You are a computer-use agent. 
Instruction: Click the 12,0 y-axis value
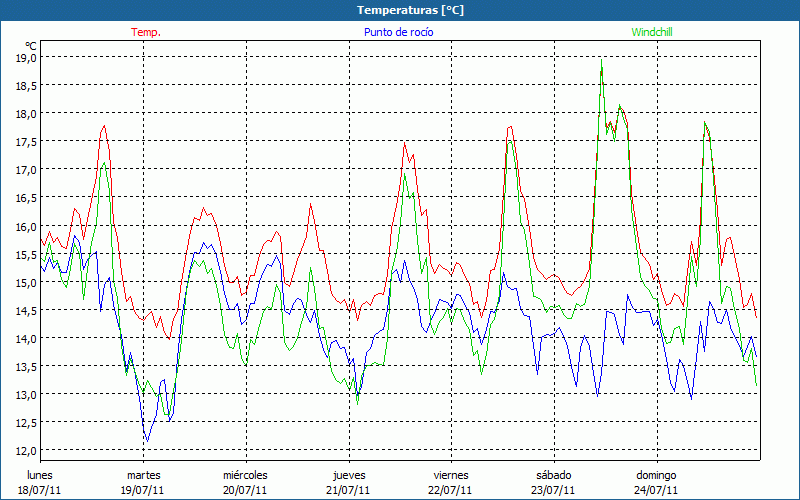tap(25, 451)
